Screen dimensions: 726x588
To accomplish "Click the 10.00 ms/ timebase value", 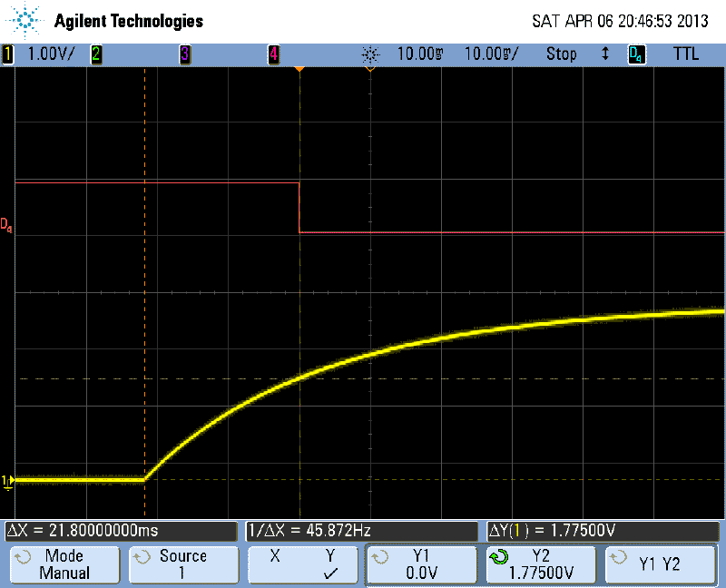I will click(492, 54).
